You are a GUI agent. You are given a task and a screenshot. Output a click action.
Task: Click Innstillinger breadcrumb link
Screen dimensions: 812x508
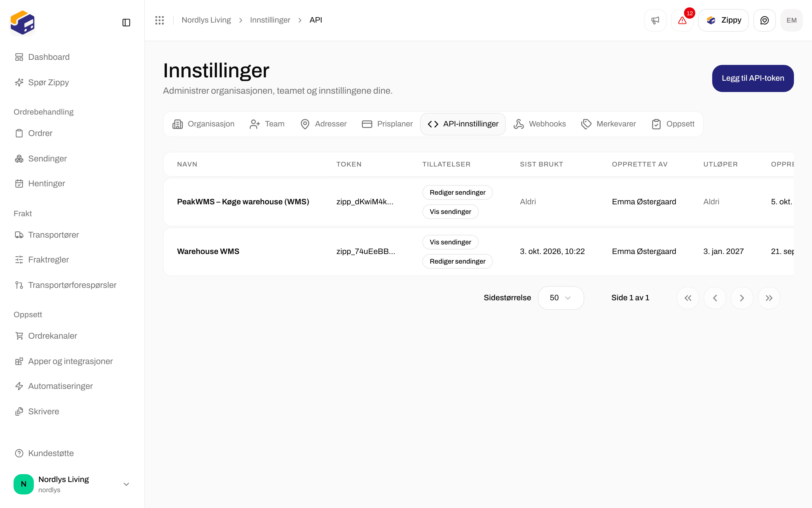[x=270, y=20]
